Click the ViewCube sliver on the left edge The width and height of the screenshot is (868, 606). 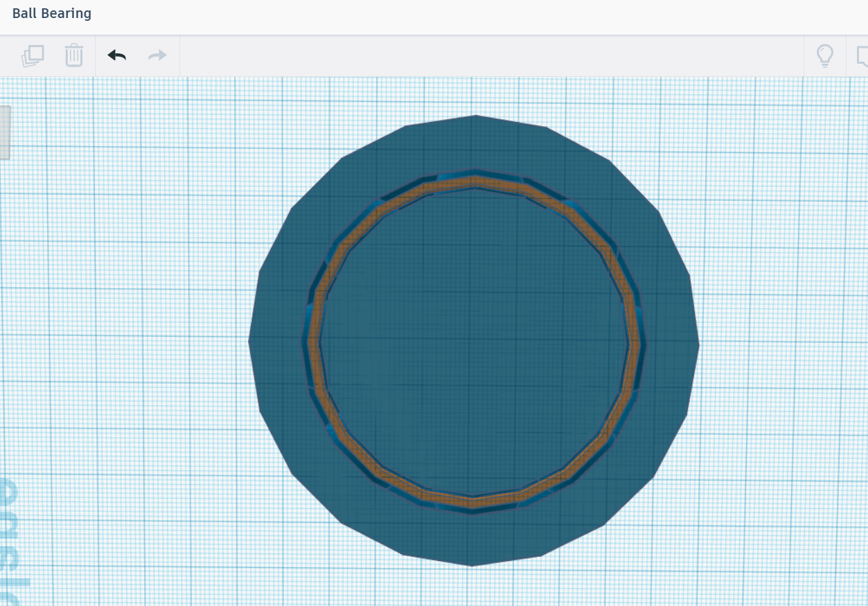(x=4, y=132)
